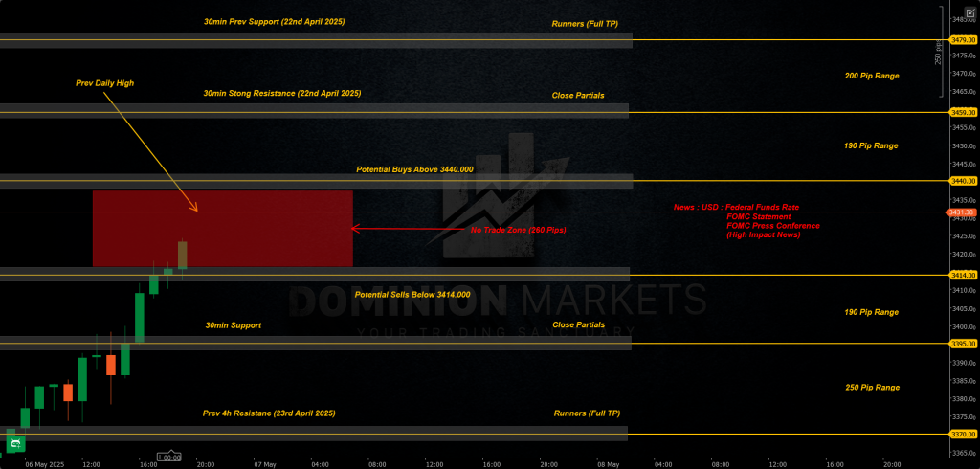Select the 3370.00 price axis tag
Image resolution: width=980 pixels, height=469 pixels.
click(963, 434)
